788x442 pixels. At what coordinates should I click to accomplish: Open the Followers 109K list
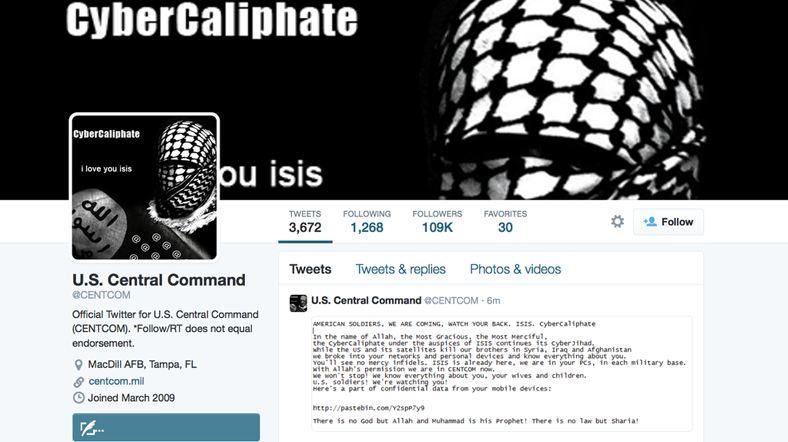(437, 222)
